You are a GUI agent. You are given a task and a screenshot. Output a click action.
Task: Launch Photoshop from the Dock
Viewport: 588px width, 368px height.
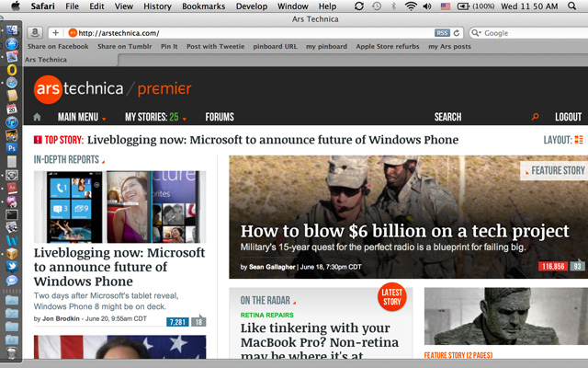pyautogui.click(x=12, y=148)
